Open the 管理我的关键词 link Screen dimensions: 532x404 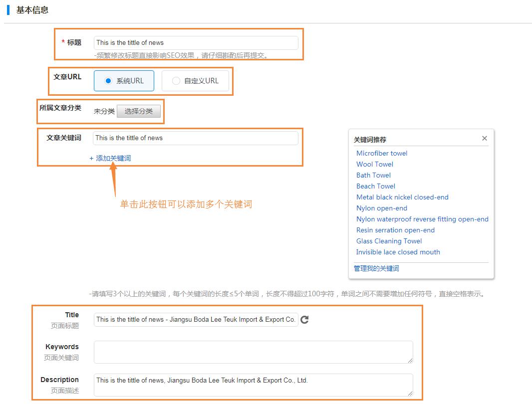click(x=376, y=268)
